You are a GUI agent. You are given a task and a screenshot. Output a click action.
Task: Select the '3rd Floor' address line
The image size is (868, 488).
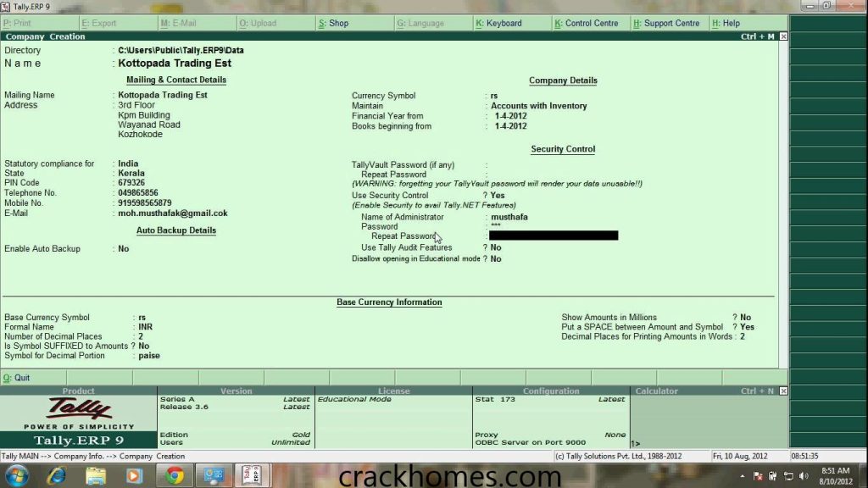tap(136, 105)
